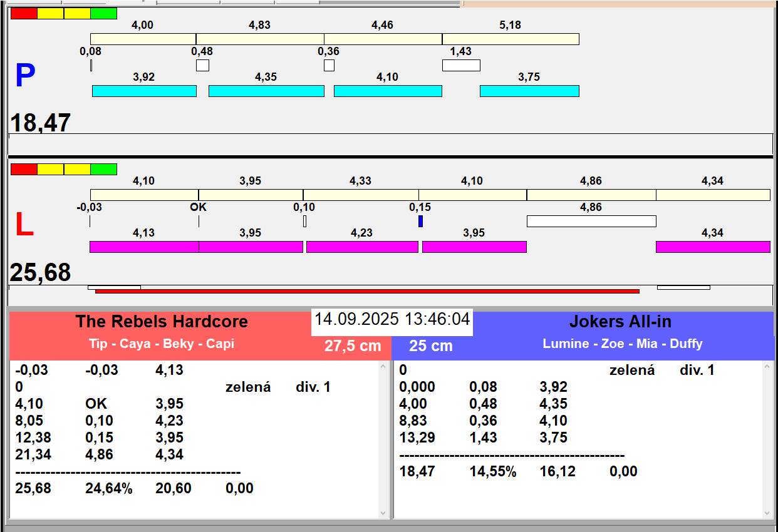Select lane P cream bar labeled 5,18
778x532 pixels.
pos(511,39)
